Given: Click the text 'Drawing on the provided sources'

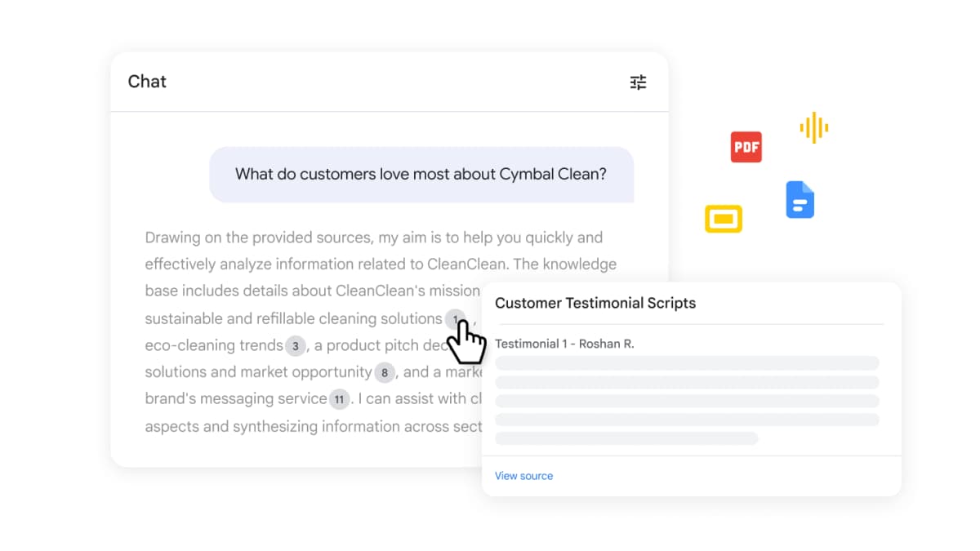Looking at the screenshot, I should point(258,238).
